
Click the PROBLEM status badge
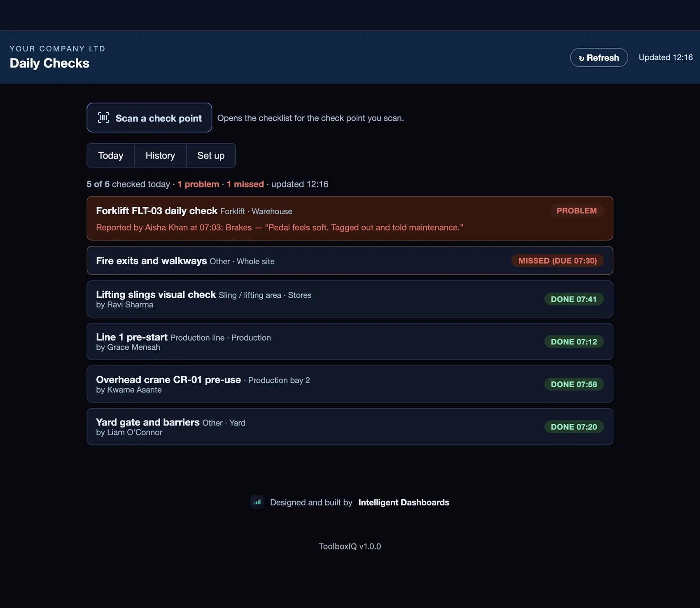pyautogui.click(x=576, y=210)
